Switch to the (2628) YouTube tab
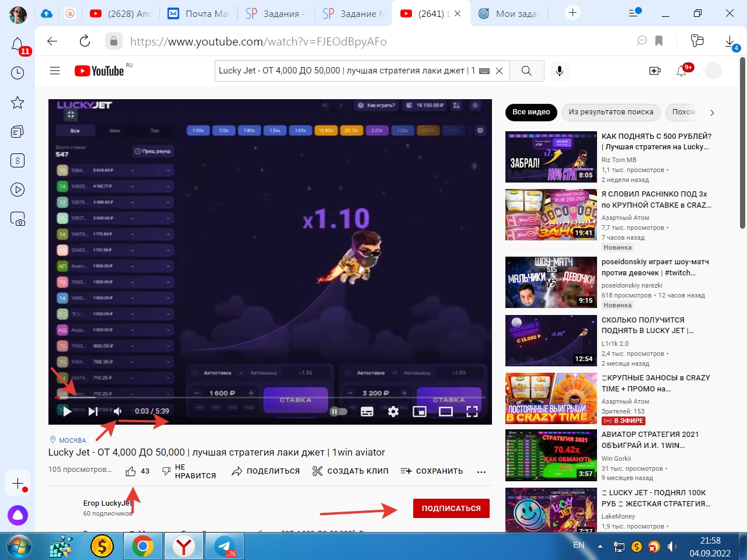 click(121, 13)
